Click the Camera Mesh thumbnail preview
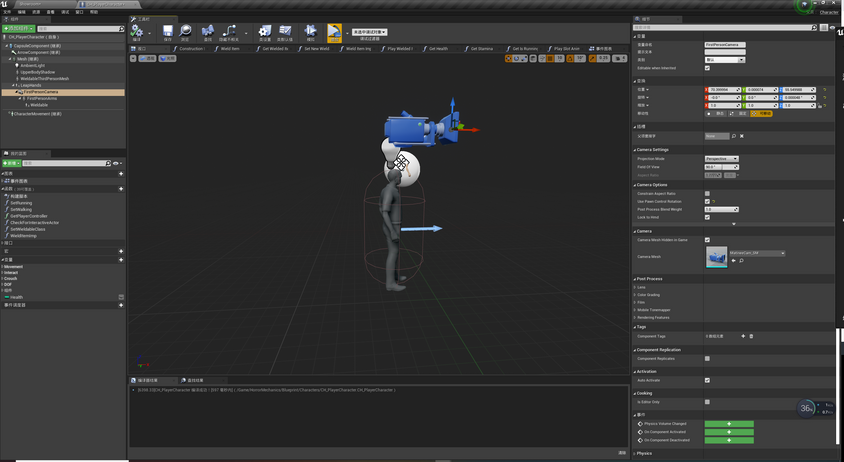 click(x=717, y=257)
